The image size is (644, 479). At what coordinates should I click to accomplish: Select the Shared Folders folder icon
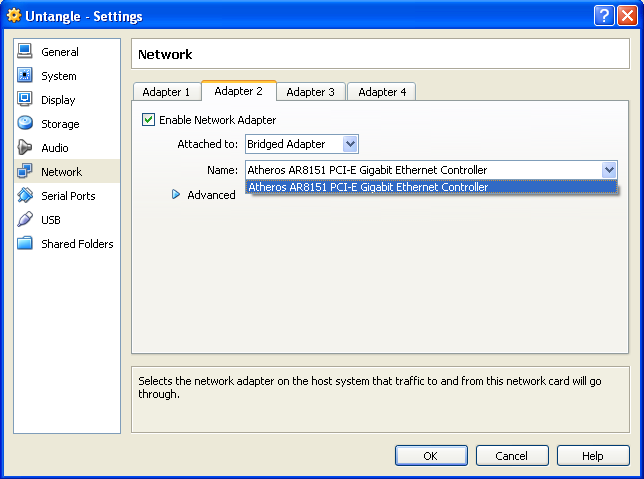pos(25,243)
